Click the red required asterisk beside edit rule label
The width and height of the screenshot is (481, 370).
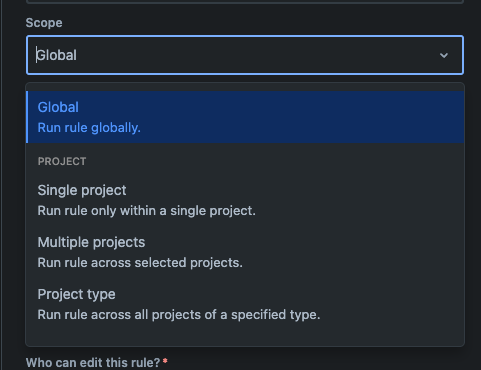[x=165, y=361]
